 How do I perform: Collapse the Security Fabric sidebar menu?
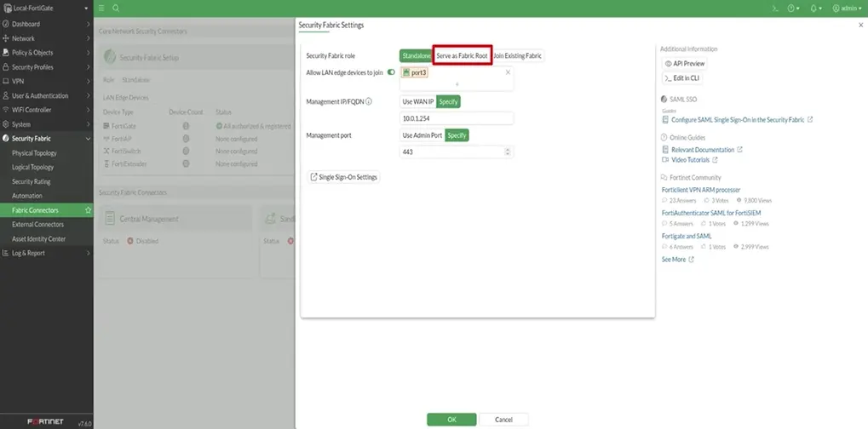[47, 139]
